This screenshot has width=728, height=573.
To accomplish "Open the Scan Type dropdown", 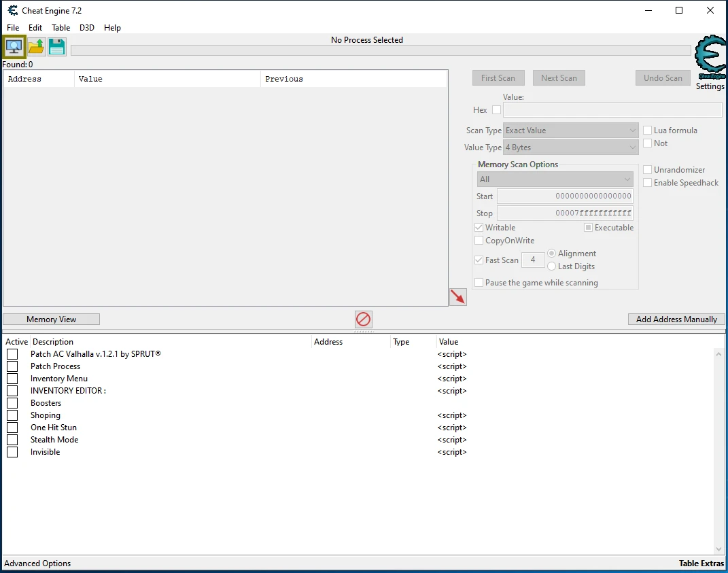I will pos(570,130).
